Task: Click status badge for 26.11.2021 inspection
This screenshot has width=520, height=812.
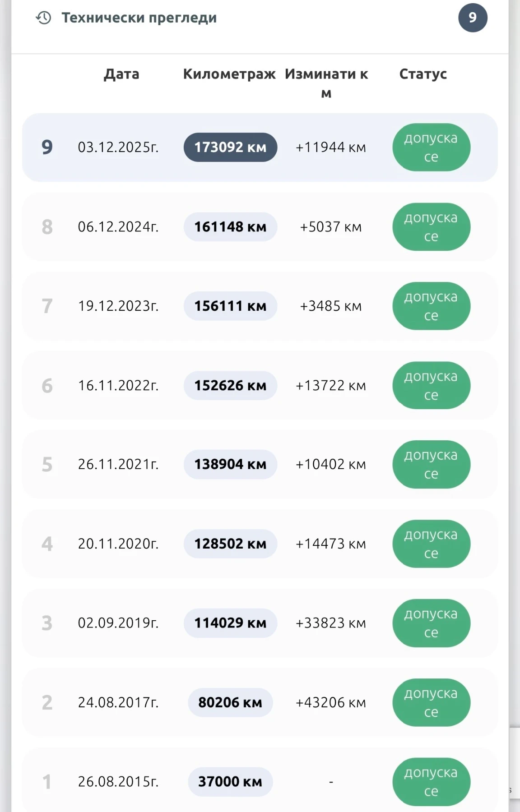Action: pyautogui.click(x=431, y=465)
